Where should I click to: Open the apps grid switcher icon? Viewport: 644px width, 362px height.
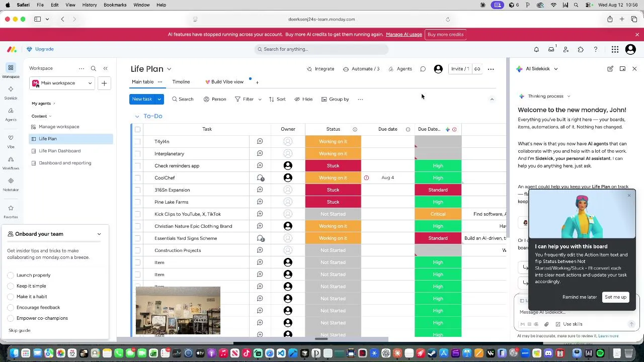coord(615,49)
